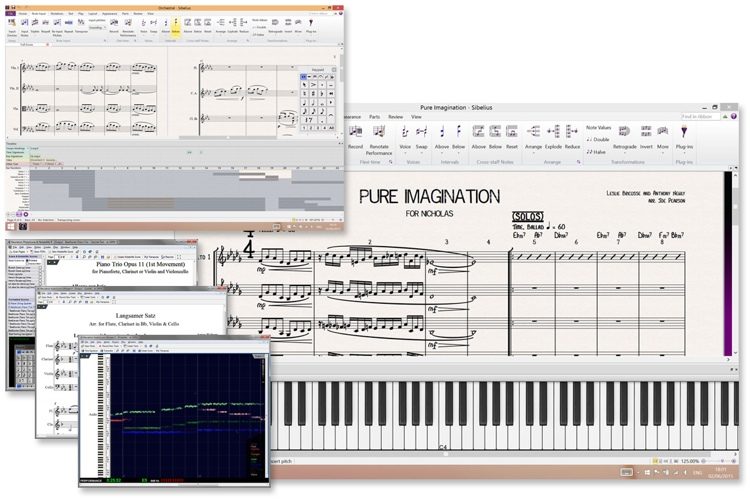Image resolution: width=750 pixels, height=500 pixels.
Task: Click the Arrange icon in Pure Imagination ribbon
Action: (x=533, y=131)
